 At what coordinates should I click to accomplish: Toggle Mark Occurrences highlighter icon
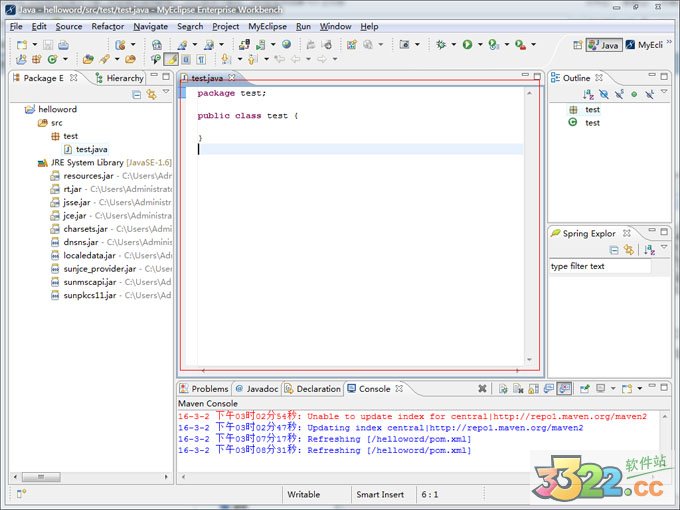[x=172, y=59]
